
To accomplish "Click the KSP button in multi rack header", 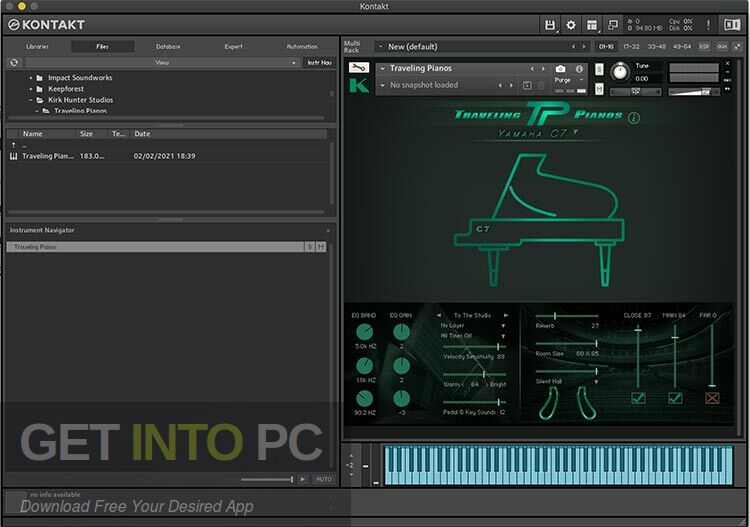I will (x=704, y=46).
